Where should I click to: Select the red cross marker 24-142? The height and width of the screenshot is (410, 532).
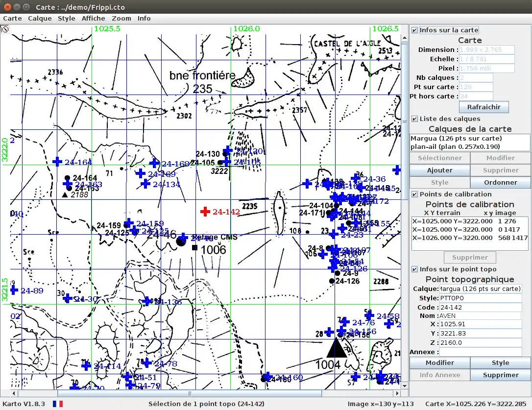click(x=205, y=212)
